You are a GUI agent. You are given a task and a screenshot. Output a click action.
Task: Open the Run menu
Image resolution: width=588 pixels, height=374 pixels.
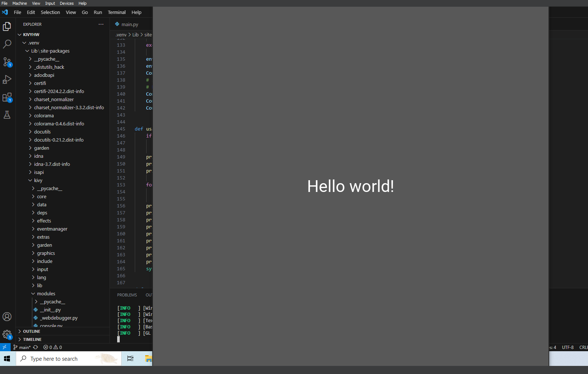point(98,12)
